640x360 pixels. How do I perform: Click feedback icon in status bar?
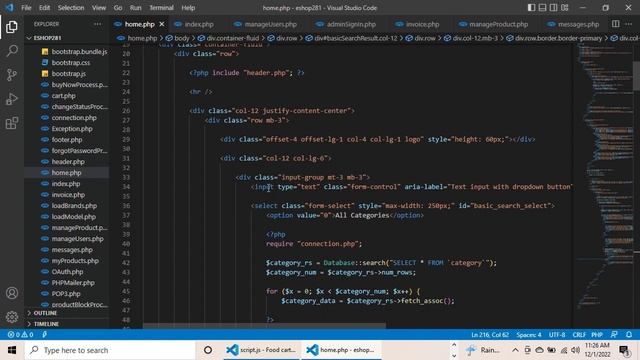click(614, 335)
